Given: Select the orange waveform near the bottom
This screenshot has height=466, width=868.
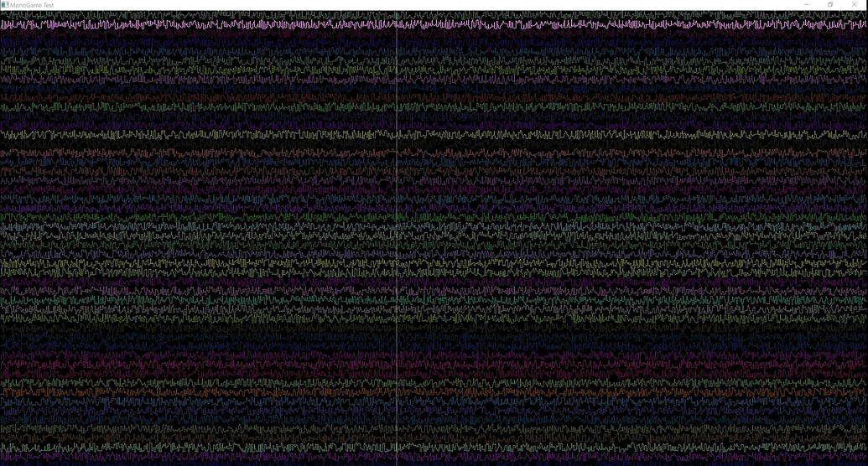Looking at the screenshot, I should pyautogui.click(x=252, y=391).
